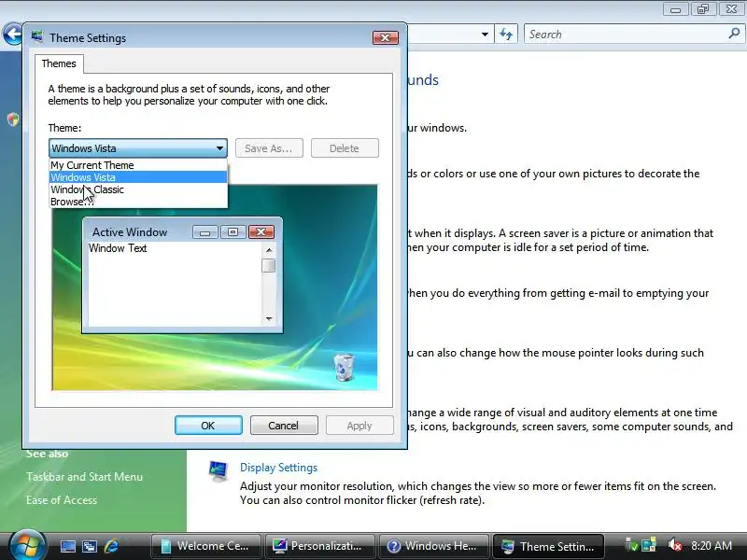The width and height of the screenshot is (747, 560).
Task: Click the muted volume tray icon
Action: 674,545
